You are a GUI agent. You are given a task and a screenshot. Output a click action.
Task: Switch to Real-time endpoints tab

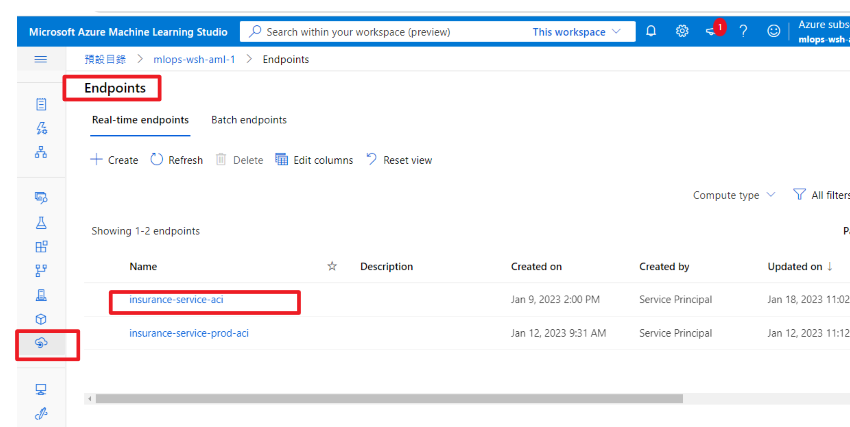click(x=140, y=120)
